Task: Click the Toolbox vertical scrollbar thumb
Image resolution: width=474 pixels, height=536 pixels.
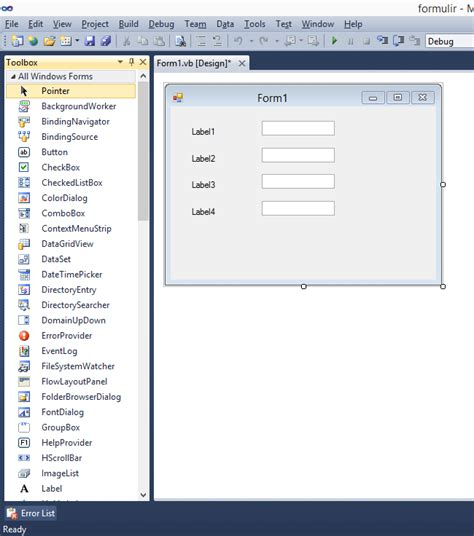Action: click(x=143, y=151)
